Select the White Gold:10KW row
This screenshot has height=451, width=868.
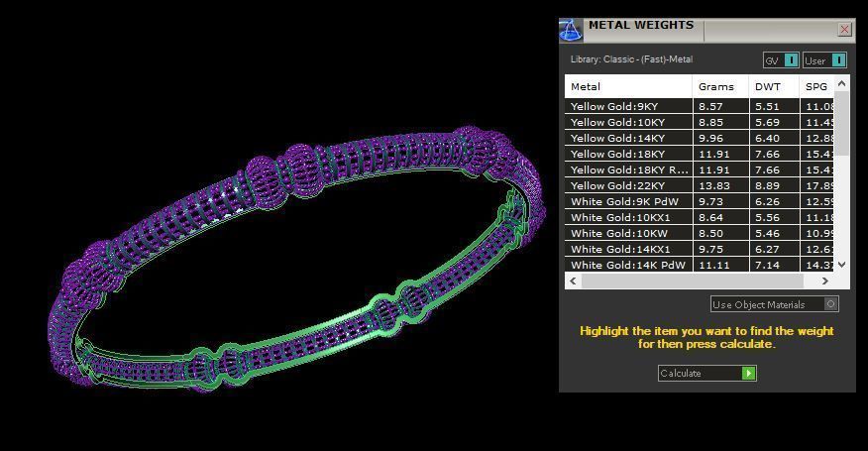coord(700,233)
